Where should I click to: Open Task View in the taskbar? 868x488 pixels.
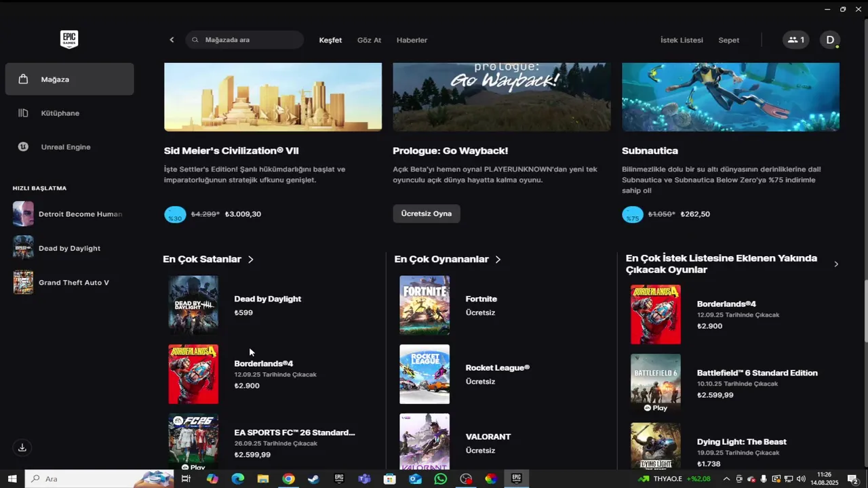click(x=186, y=479)
